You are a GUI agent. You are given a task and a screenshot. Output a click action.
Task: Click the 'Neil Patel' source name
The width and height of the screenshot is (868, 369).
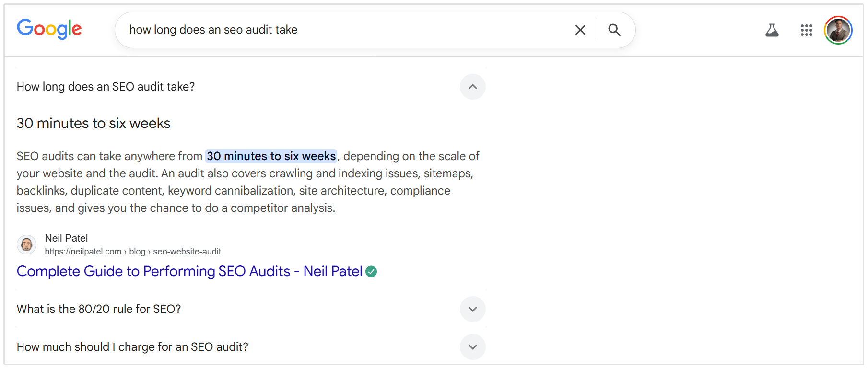(x=66, y=238)
